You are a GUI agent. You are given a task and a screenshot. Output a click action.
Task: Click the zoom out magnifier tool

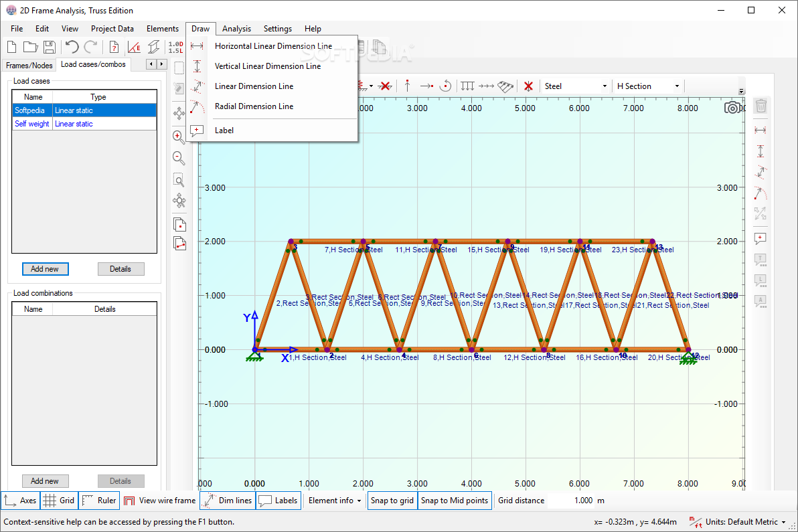179,158
